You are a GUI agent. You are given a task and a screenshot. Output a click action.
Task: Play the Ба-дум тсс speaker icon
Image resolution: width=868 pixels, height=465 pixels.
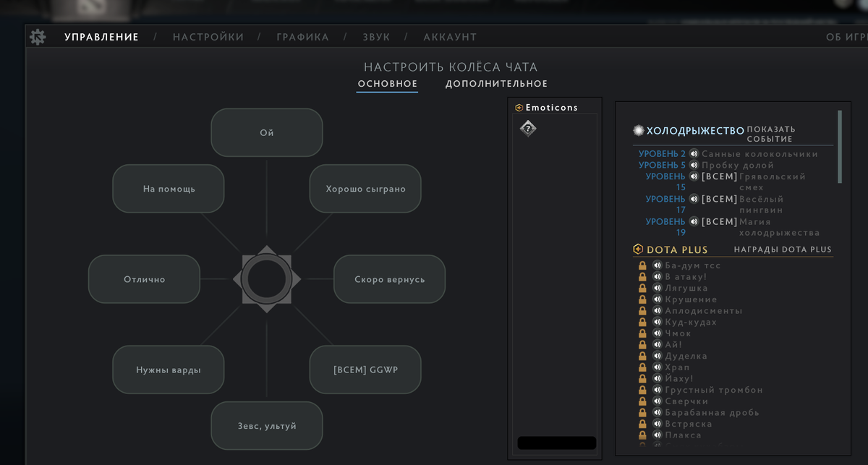coord(657,265)
